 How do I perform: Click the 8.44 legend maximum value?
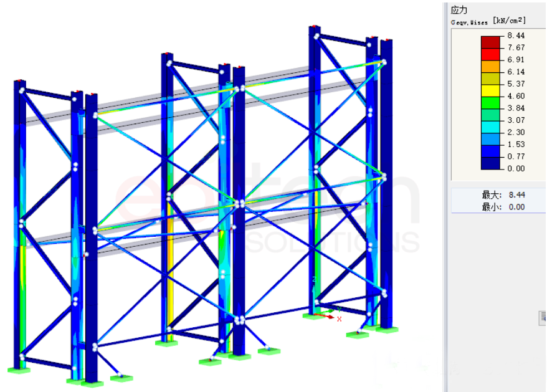(x=516, y=36)
